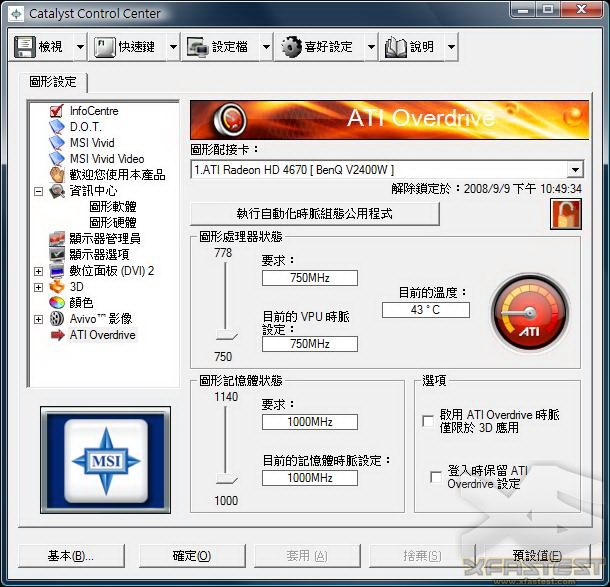This screenshot has width=610, height=587.
Task: Toggle 登入時保留 ATI Overdrive 設定 checkbox
Action: click(436, 477)
